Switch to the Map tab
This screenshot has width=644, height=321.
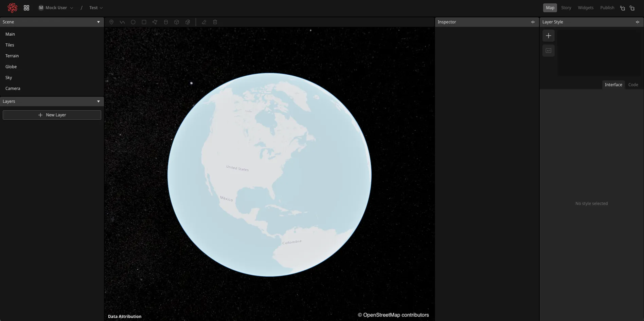point(550,8)
